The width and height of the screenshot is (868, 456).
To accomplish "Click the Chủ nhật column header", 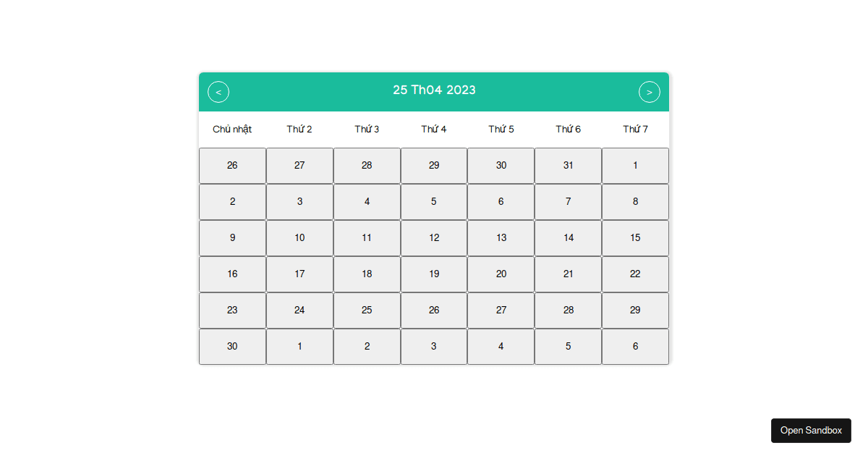I will 232,129.
